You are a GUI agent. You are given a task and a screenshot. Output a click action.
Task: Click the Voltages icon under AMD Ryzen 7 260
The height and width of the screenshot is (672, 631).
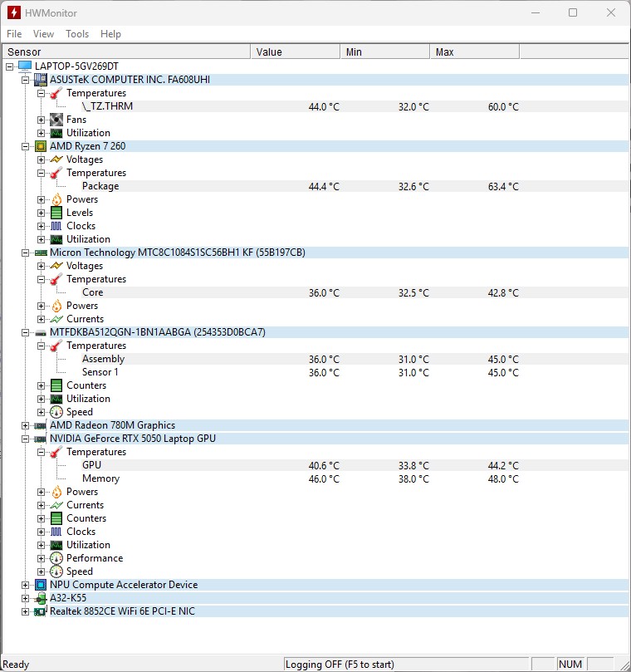tap(56, 159)
